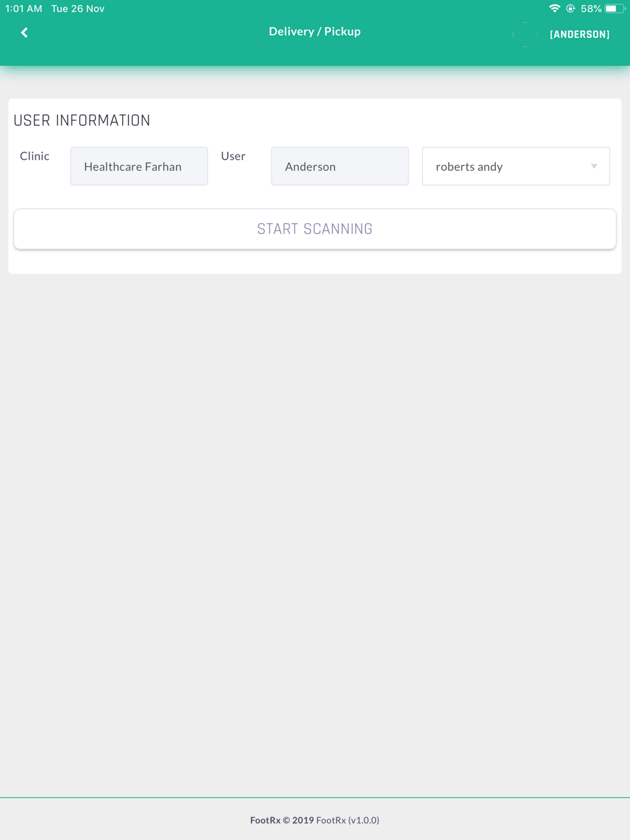The image size is (630, 840).
Task: Click the FootRx (v1.0.0) version text
Action: tap(348, 820)
